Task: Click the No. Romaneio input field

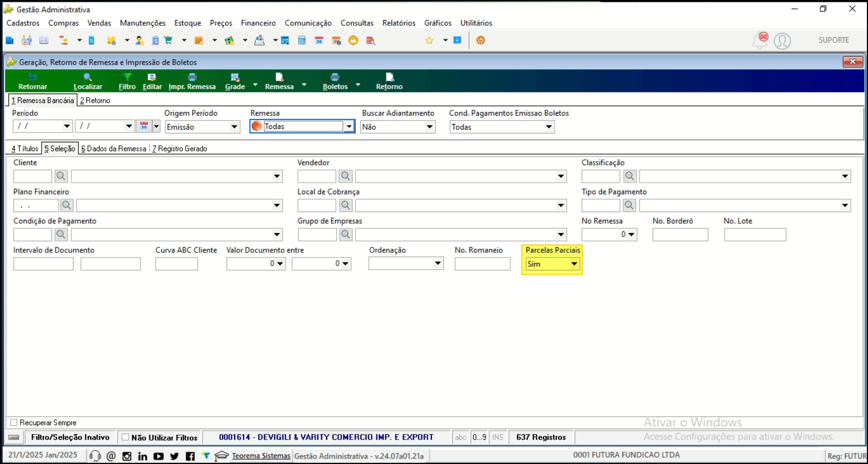Action: (483, 264)
